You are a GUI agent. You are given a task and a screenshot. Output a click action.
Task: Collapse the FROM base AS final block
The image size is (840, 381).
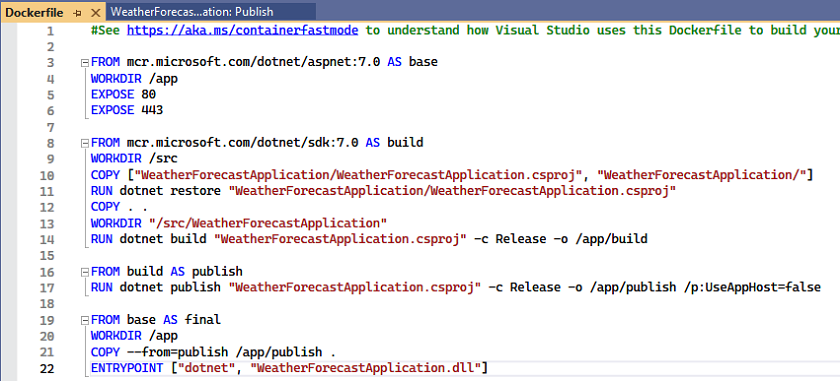tap(84, 320)
